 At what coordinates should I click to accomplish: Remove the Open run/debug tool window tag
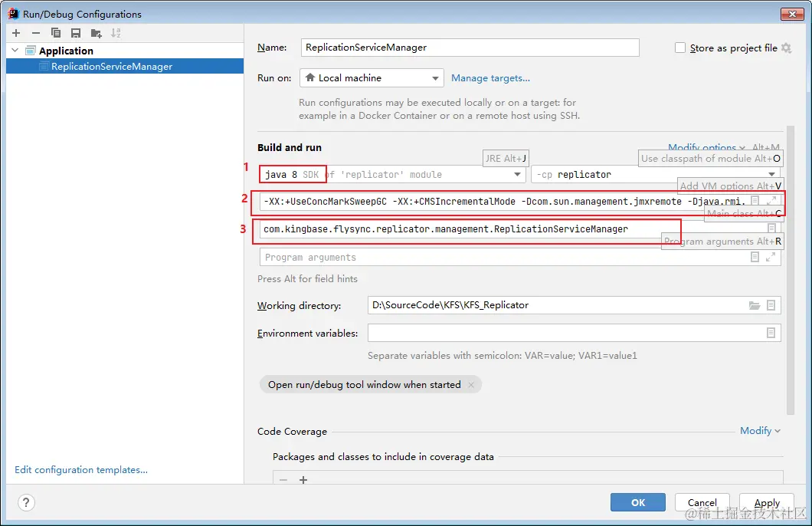[x=471, y=384]
